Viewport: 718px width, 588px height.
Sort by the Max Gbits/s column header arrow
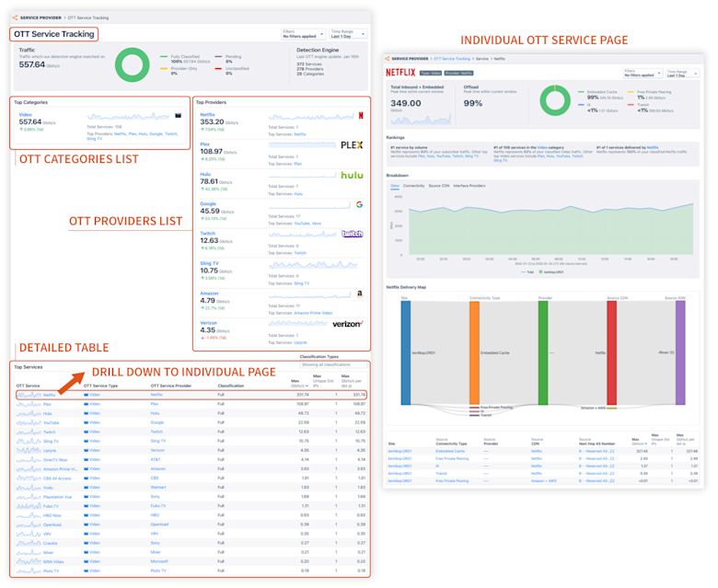point(307,386)
